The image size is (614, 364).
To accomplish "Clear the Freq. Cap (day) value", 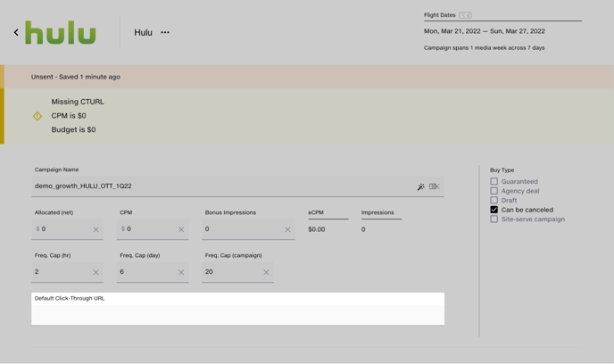I will pos(181,272).
